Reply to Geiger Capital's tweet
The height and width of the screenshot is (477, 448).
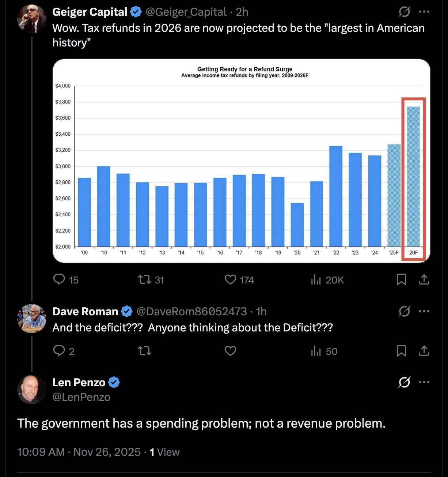tap(59, 280)
